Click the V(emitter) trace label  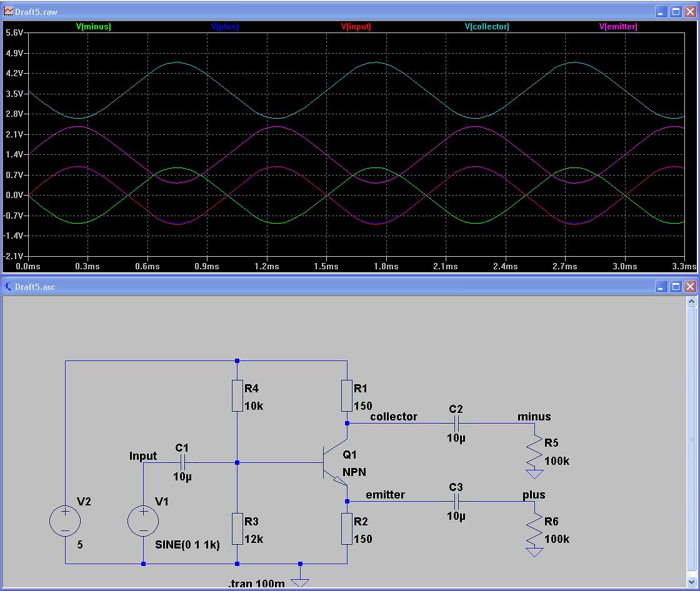(x=617, y=27)
